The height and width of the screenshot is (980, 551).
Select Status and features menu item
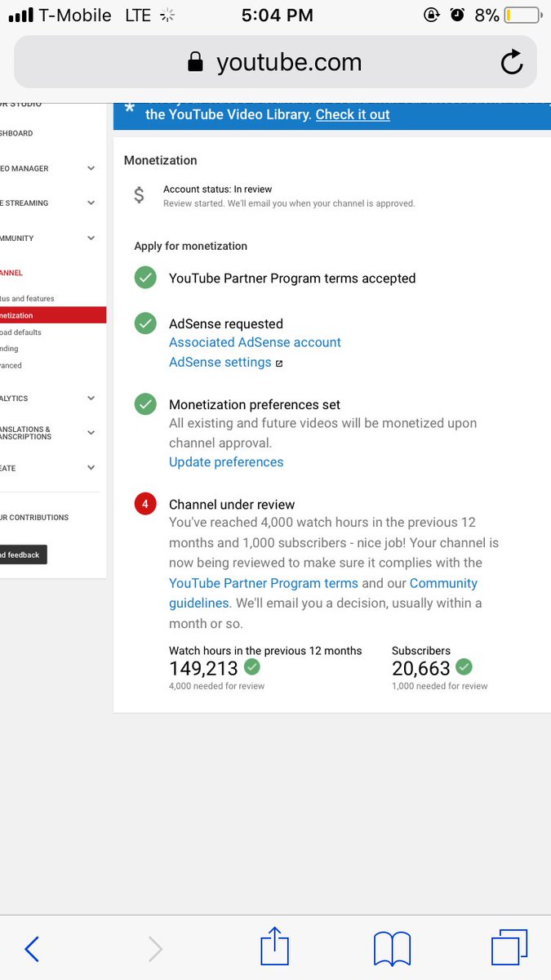tap(27, 299)
